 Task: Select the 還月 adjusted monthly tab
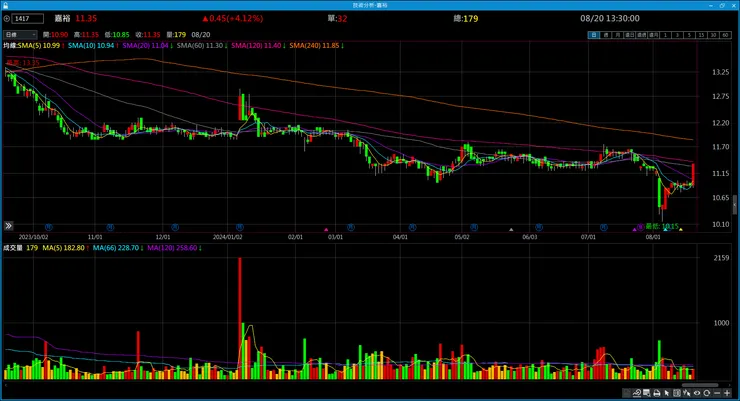tap(654, 35)
